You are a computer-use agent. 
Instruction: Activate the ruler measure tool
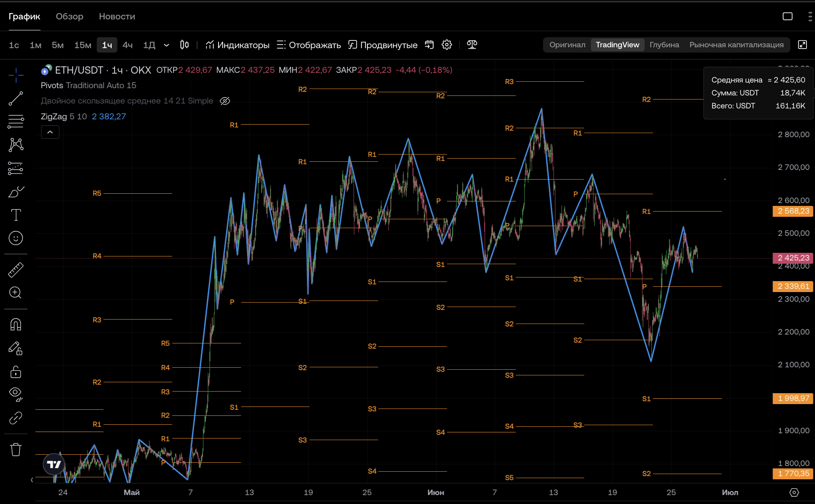[x=16, y=270]
